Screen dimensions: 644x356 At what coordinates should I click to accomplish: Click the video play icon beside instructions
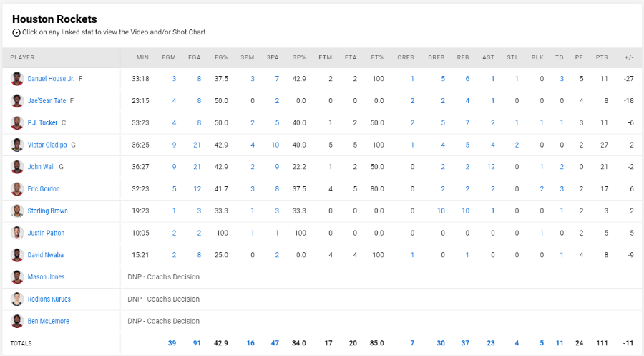click(16, 32)
